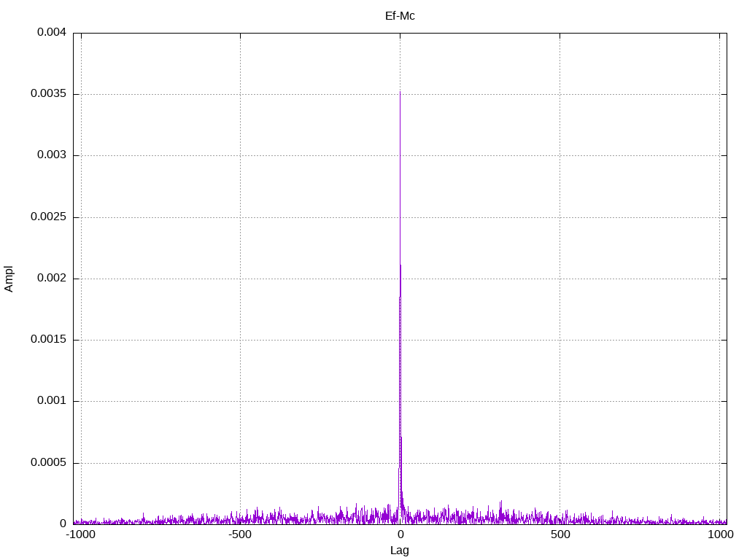
Task: Click the y-axis value 0.0025
Action: [x=49, y=217]
